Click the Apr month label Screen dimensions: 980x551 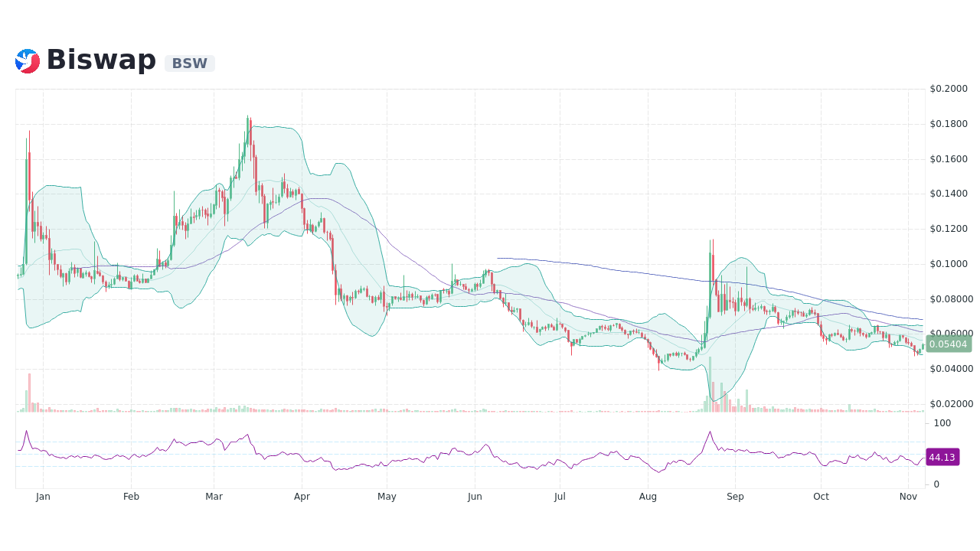tap(302, 497)
